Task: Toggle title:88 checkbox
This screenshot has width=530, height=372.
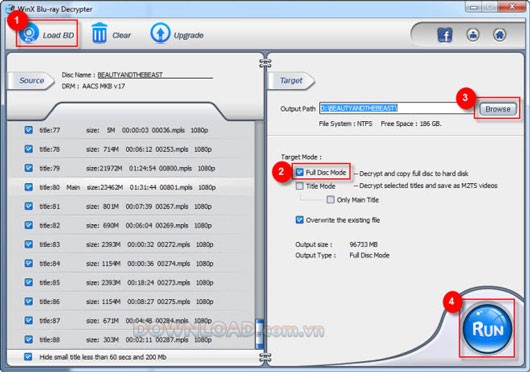Action: pos(29,340)
